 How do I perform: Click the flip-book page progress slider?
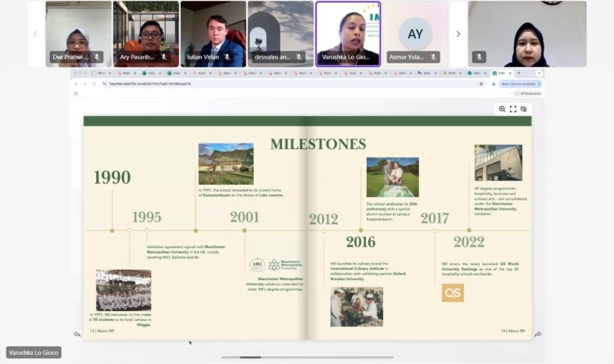[x=308, y=357]
